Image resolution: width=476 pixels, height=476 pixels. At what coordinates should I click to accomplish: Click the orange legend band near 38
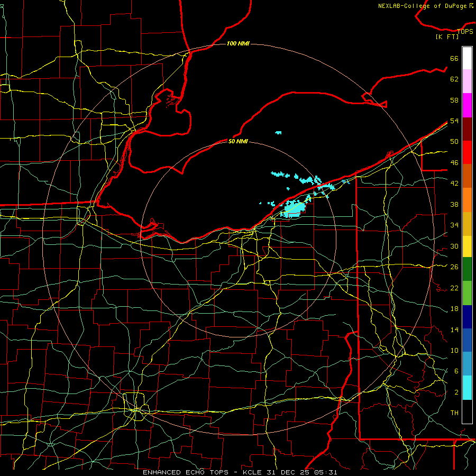(x=467, y=199)
